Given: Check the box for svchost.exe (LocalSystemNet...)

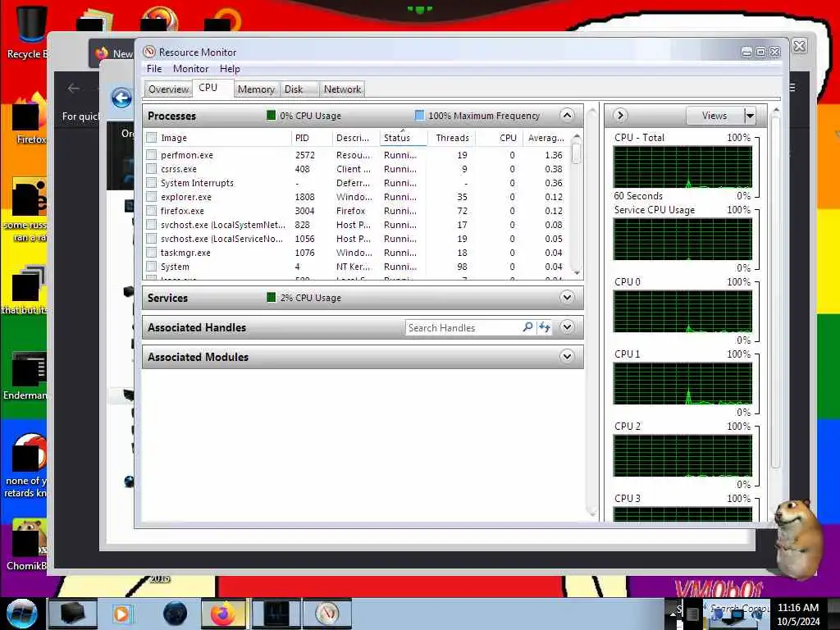Looking at the screenshot, I should coord(152,225).
